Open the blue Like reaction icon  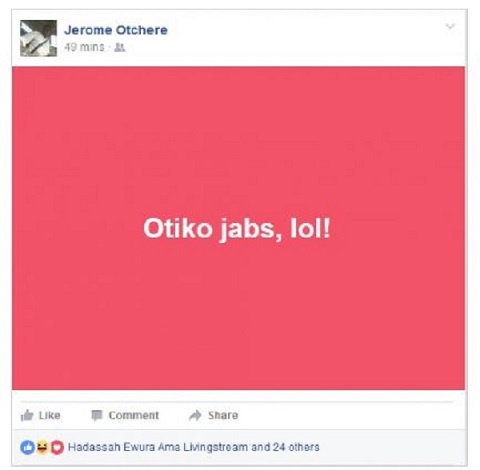coord(27,447)
